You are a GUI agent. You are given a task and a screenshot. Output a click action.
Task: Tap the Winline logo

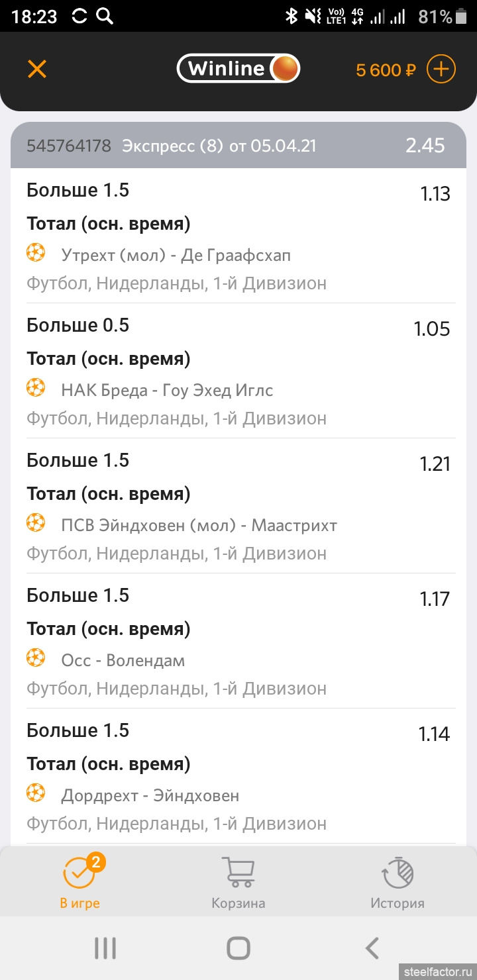point(238,69)
